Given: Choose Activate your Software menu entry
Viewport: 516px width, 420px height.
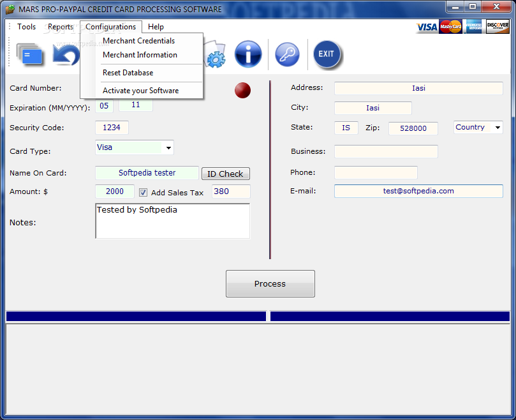Looking at the screenshot, I should tap(142, 91).
